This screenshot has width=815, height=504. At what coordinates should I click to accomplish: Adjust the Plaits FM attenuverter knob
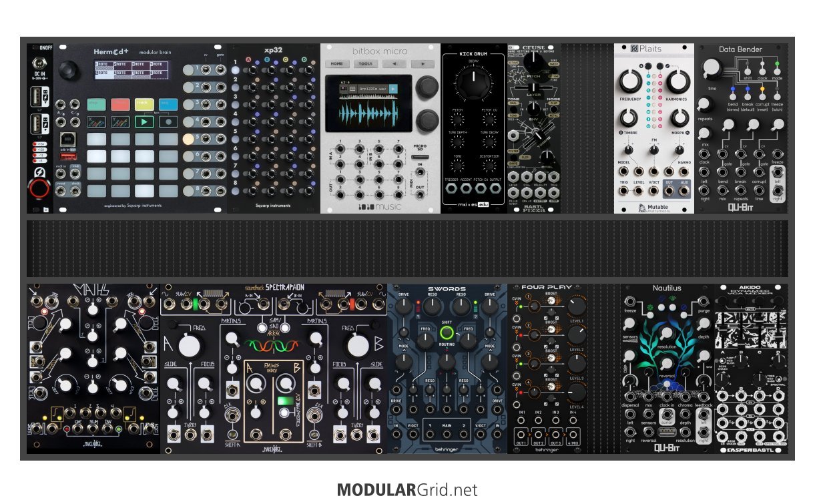click(654, 150)
